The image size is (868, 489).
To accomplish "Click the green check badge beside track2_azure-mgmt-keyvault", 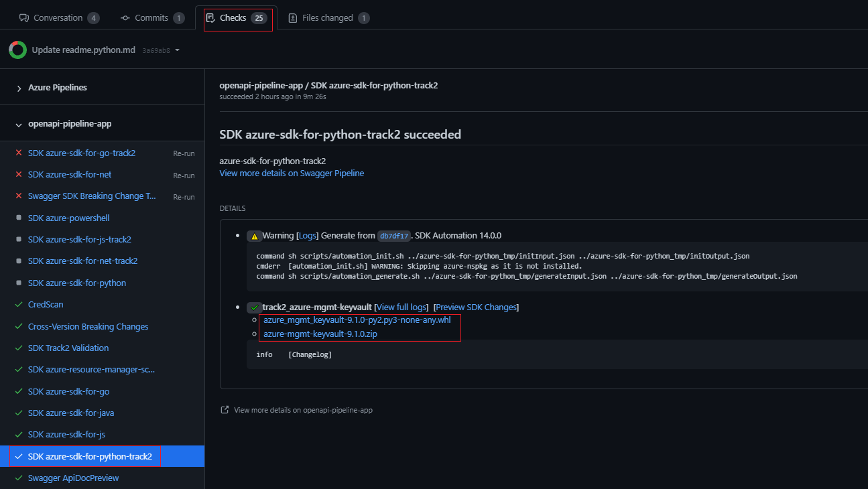I will coord(254,307).
